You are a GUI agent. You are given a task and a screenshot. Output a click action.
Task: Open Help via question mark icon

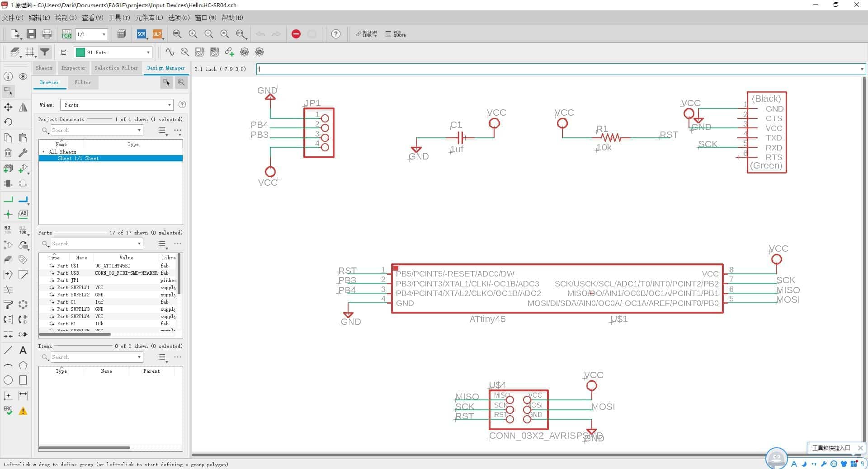click(335, 34)
